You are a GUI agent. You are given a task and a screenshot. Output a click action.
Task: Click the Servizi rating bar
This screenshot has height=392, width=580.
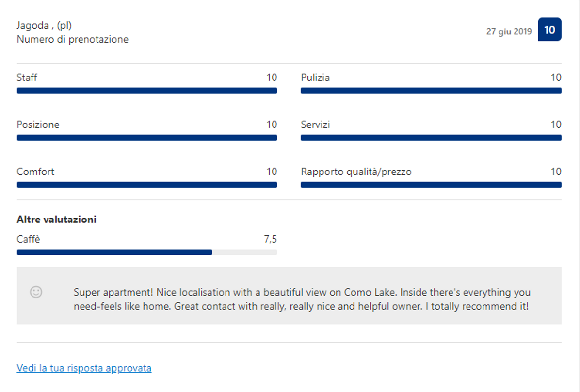431,138
